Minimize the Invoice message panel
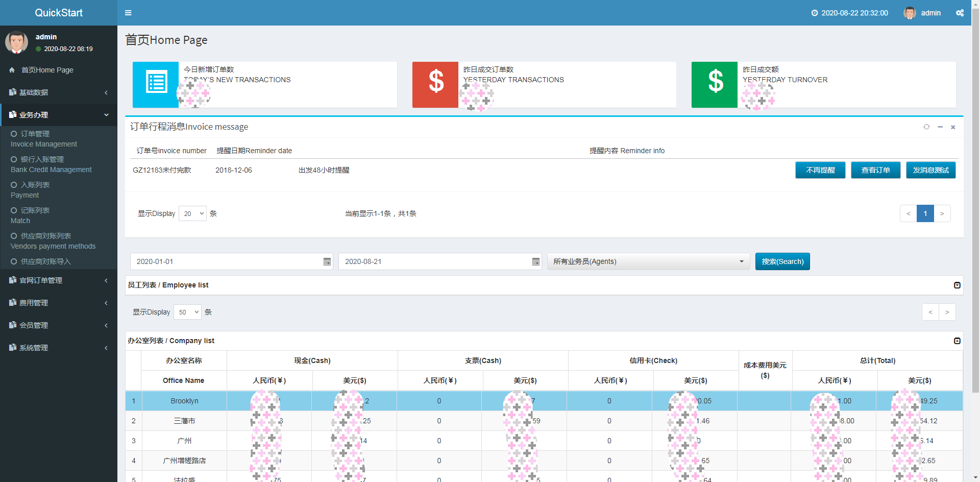The image size is (980, 482). (x=940, y=127)
